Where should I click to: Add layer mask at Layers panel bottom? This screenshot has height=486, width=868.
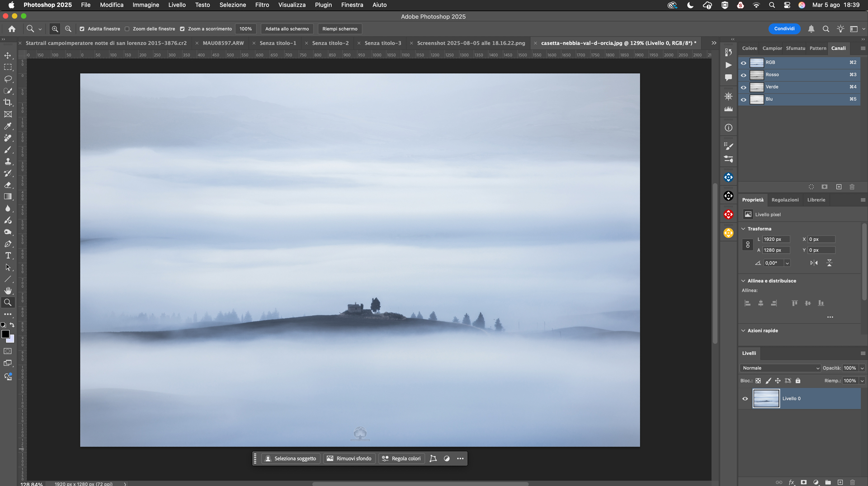pos(803,482)
